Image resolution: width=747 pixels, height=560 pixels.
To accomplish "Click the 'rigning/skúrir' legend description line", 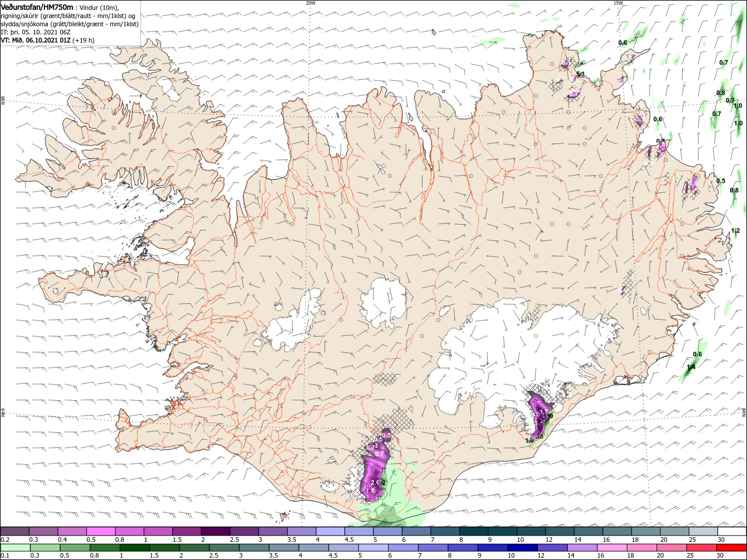I will (x=69, y=16).
